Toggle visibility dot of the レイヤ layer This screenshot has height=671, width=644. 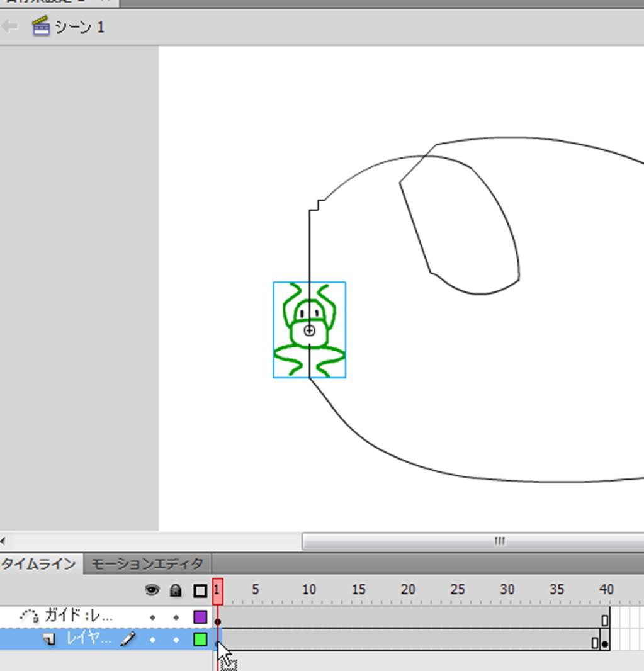pos(152,640)
